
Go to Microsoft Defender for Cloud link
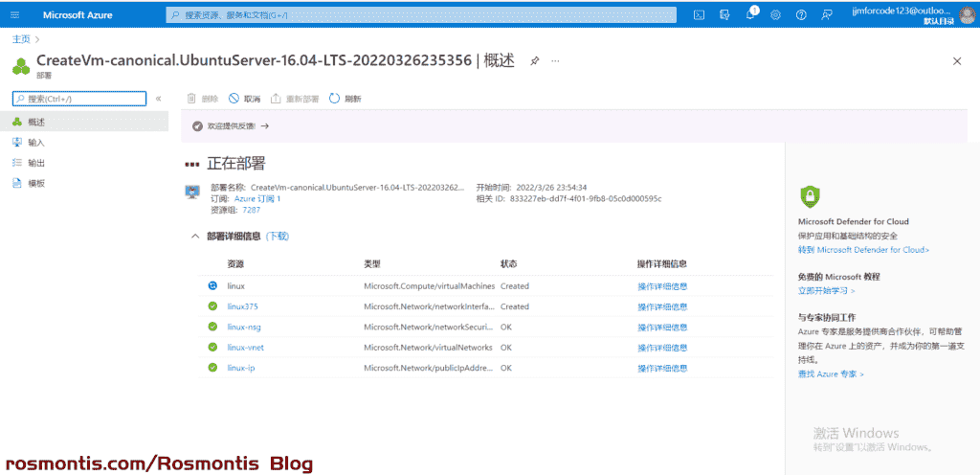(863, 250)
